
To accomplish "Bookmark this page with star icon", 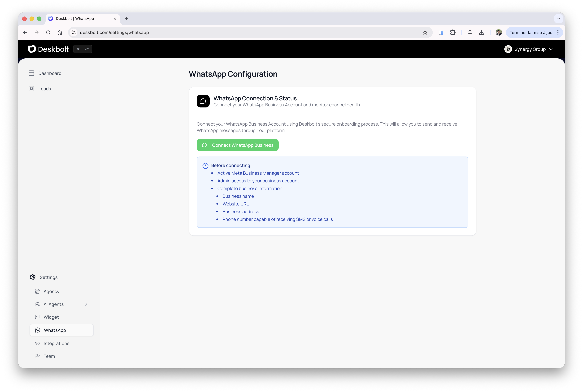I will [425, 33].
